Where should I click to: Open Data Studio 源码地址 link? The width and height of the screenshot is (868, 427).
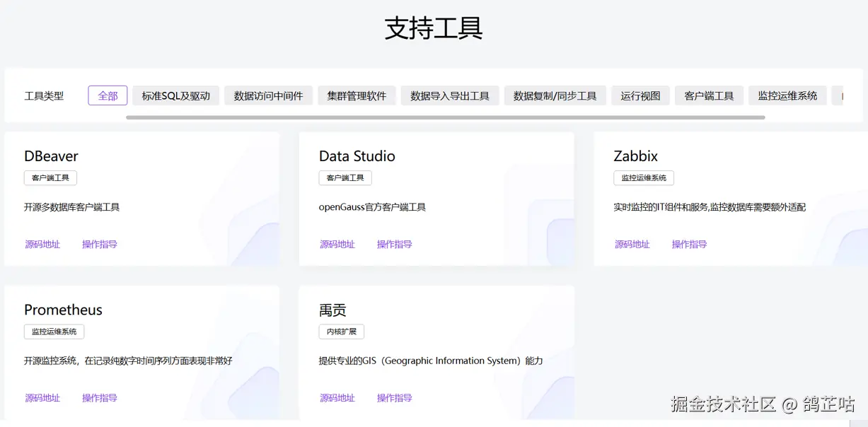pos(337,245)
